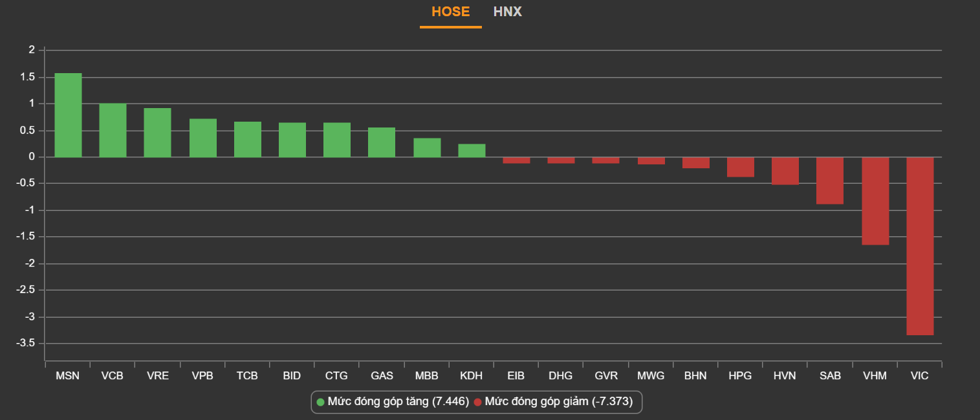Click the MBB bar

click(427, 148)
